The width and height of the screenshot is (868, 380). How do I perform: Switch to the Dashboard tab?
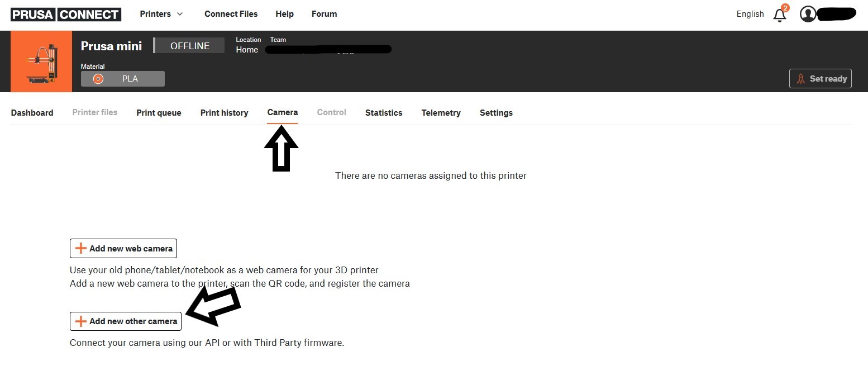coord(32,113)
